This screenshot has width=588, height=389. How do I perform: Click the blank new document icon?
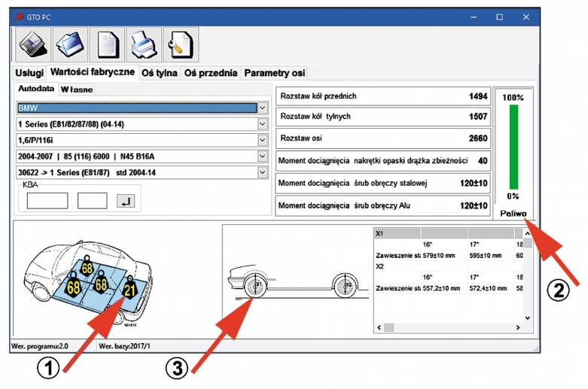point(107,44)
